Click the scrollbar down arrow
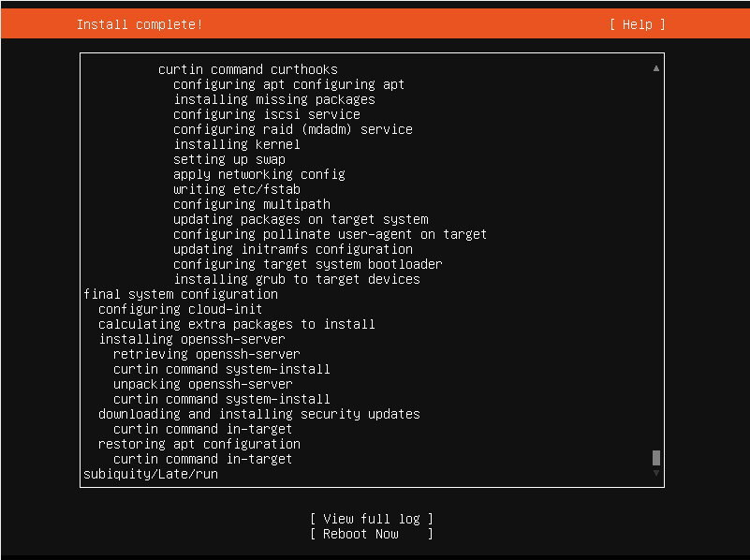Viewport: 750px width, 560px height. pyautogui.click(x=656, y=473)
